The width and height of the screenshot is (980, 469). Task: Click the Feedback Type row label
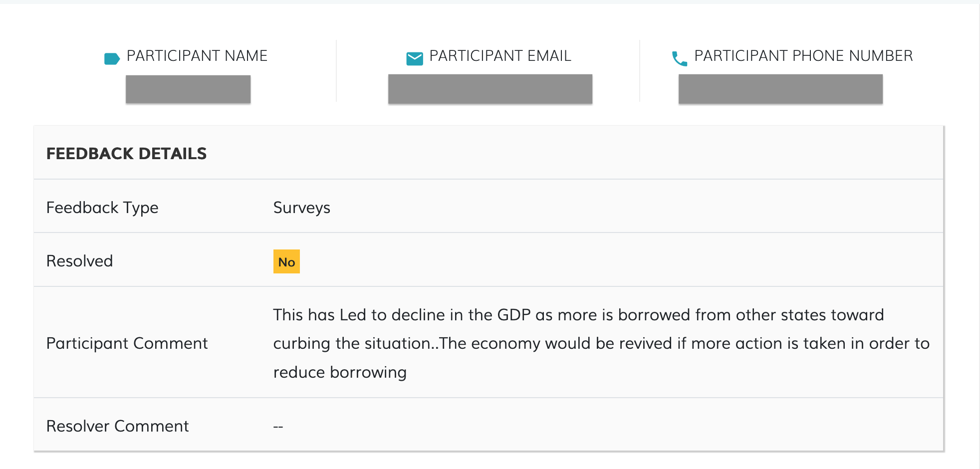click(x=102, y=208)
